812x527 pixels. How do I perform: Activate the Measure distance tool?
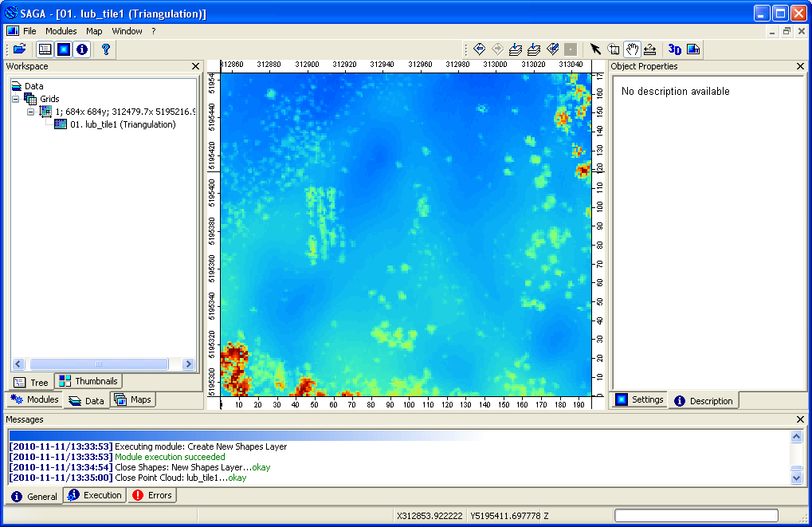click(x=650, y=49)
